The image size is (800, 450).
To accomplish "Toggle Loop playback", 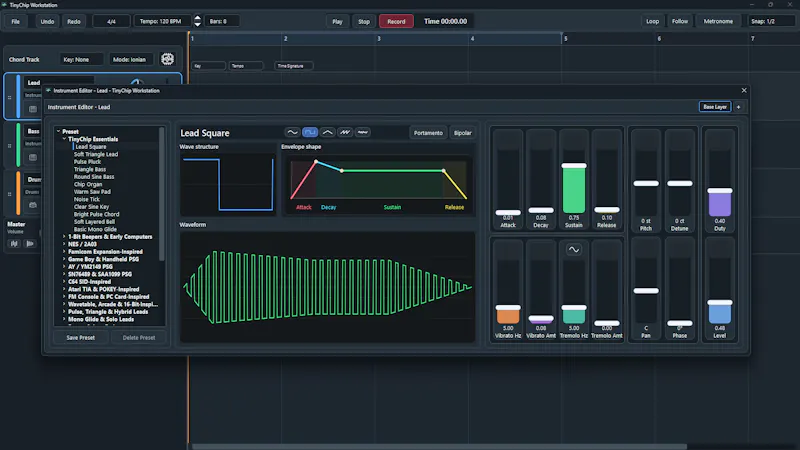I will (x=653, y=21).
